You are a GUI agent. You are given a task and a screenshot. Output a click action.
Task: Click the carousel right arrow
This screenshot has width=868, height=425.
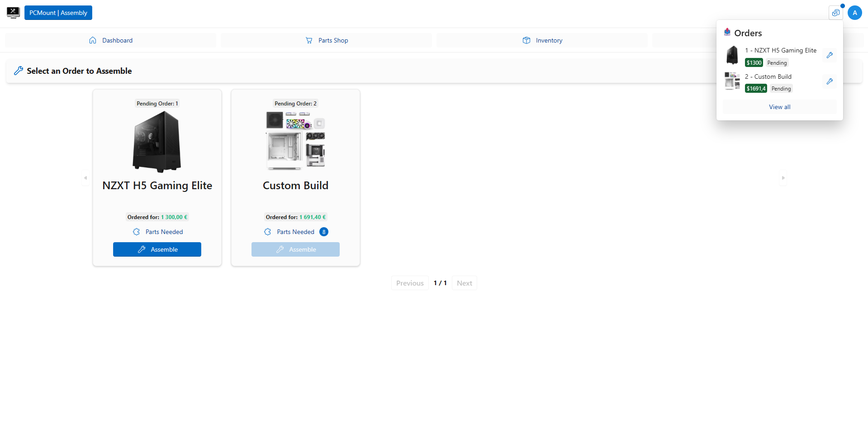(x=783, y=178)
